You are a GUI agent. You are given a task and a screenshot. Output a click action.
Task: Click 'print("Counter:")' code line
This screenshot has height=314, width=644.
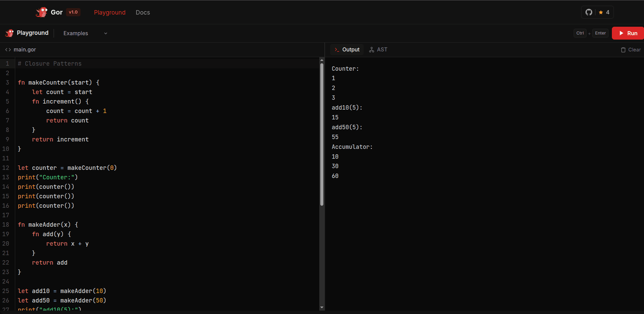coord(48,177)
